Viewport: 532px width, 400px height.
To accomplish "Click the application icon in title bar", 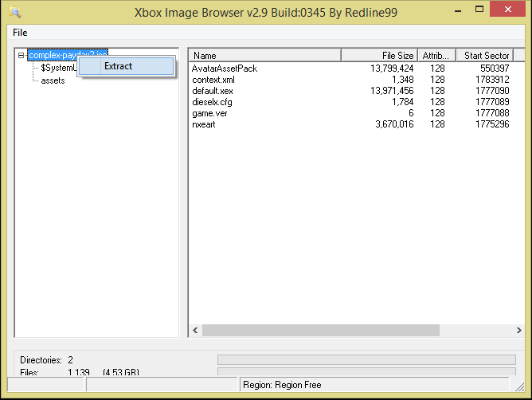I will coord(15,12).
